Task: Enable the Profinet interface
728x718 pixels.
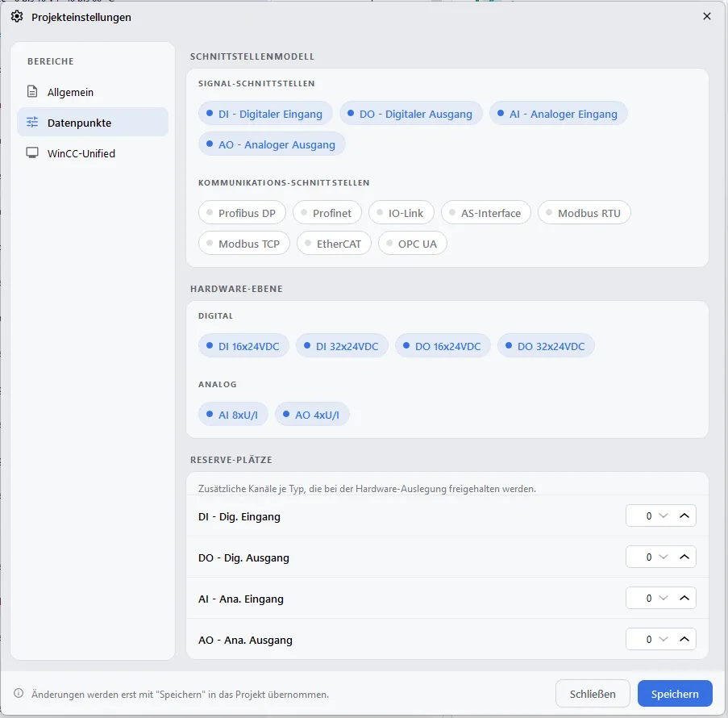Action: [327, 213]
